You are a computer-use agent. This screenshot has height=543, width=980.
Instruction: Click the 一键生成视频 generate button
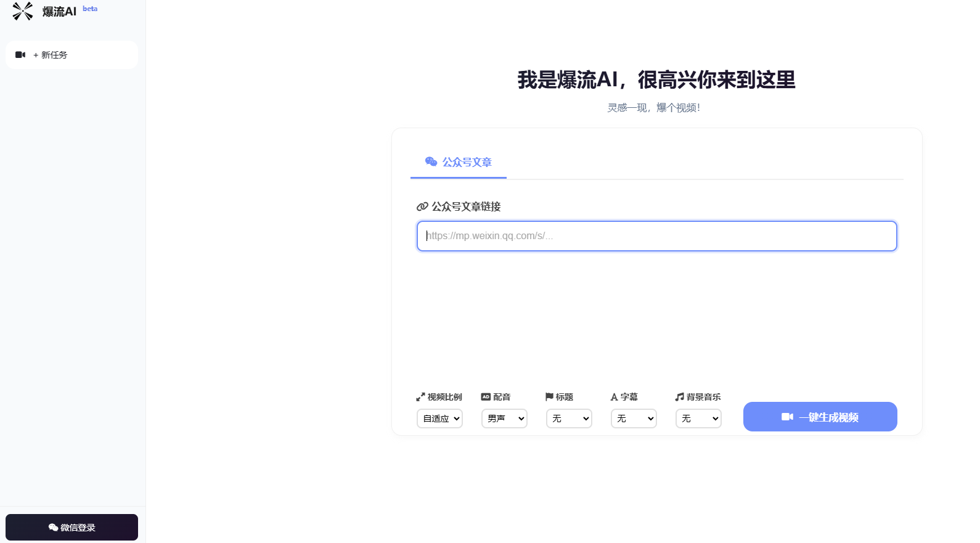pyautogui.click(x=820, y=417)
